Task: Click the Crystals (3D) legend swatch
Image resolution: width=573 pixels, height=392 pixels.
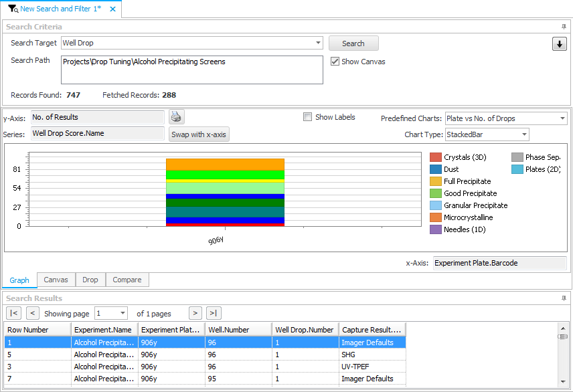Action: [436, 157]
